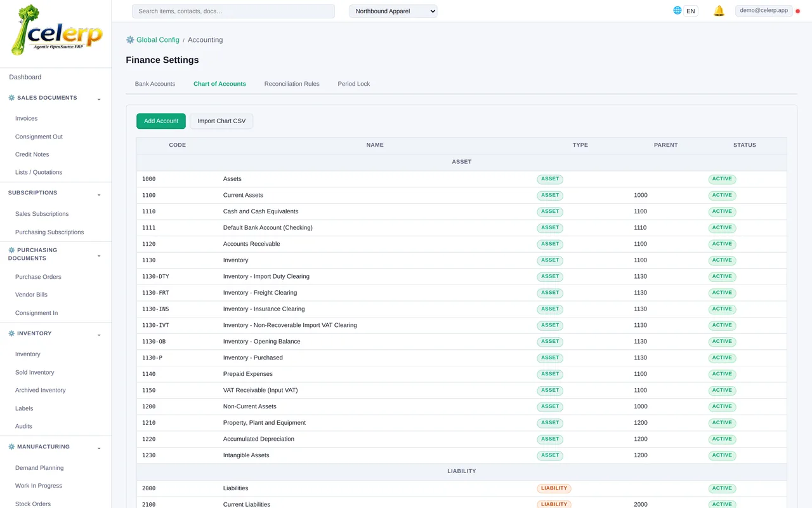Collapse the Manufacturing section
Screen dimensions: 812x508
[x=99, y=448]
